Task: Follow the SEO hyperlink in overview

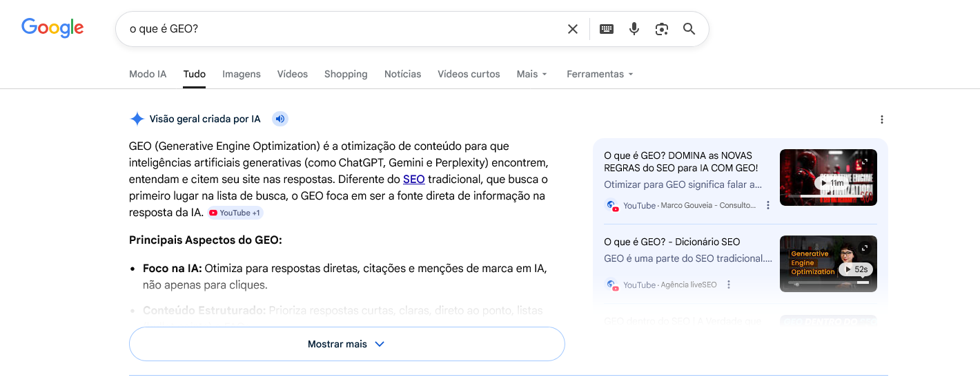Action: click(x=414, y=180)
